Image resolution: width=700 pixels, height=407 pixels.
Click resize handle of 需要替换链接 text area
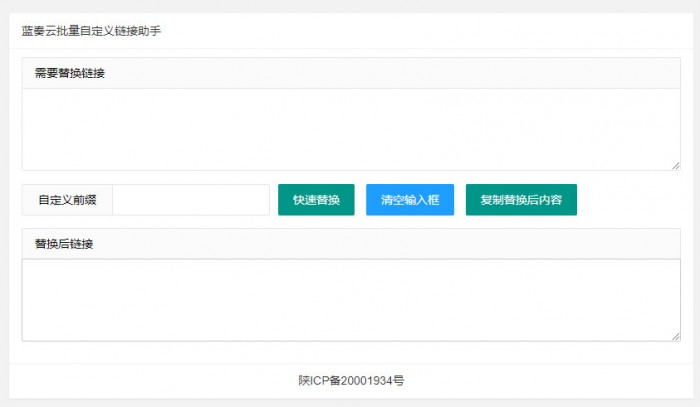[675, 165]
